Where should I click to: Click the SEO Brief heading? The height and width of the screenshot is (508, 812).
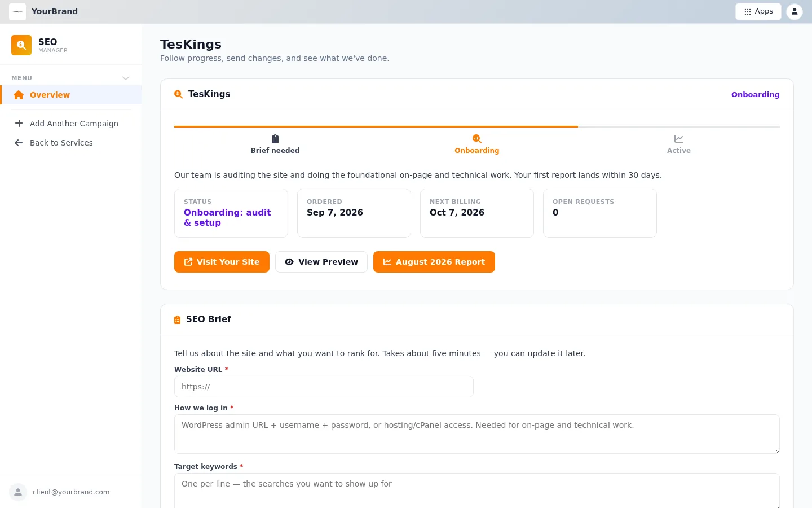pyautogui.click(x=209, y=319)
